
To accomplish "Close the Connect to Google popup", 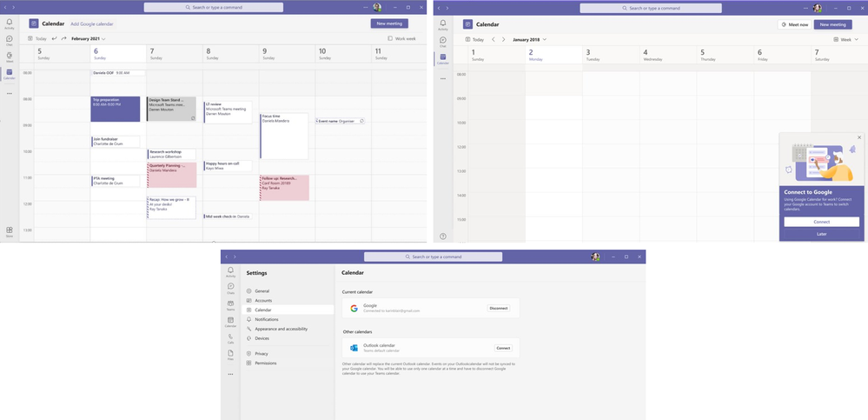I will coord(859,137).
